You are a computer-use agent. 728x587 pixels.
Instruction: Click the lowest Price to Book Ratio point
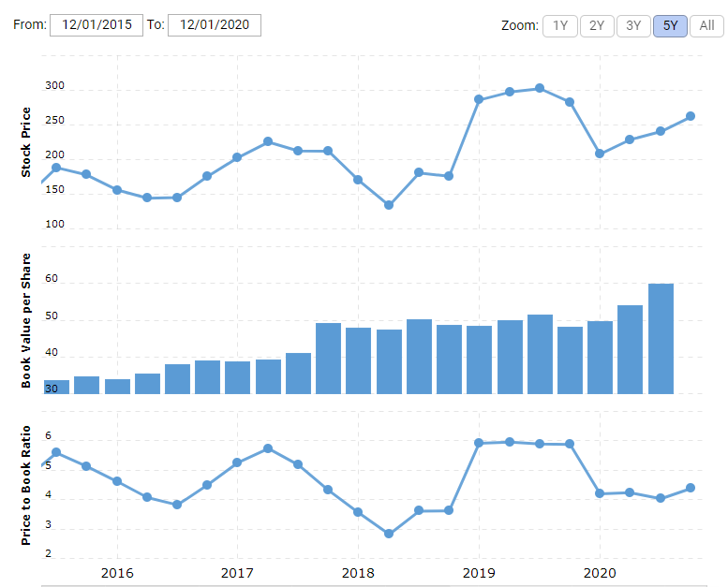click(x=389, y=534)
